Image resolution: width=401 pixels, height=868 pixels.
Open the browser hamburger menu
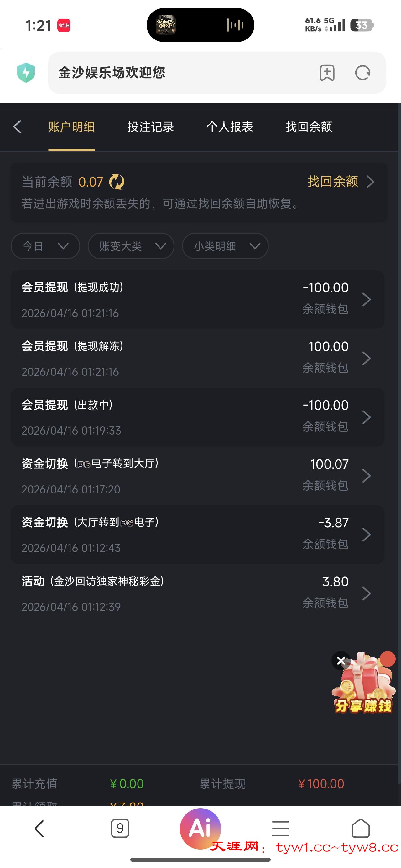tap(280, 828)
